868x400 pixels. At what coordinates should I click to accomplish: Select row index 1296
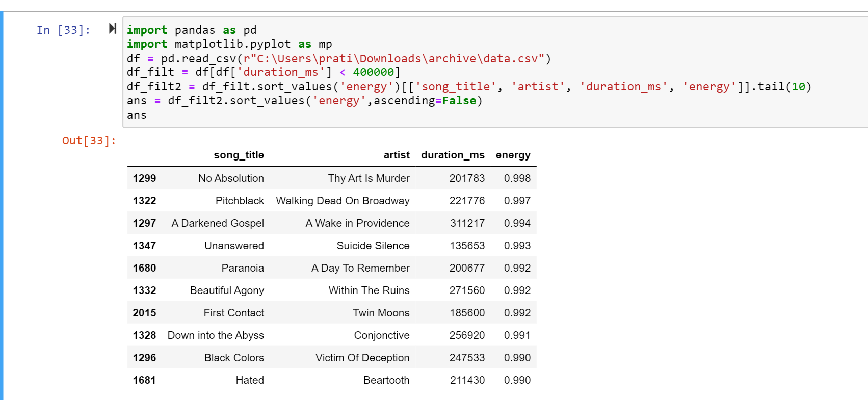click(x=144, y=358)
